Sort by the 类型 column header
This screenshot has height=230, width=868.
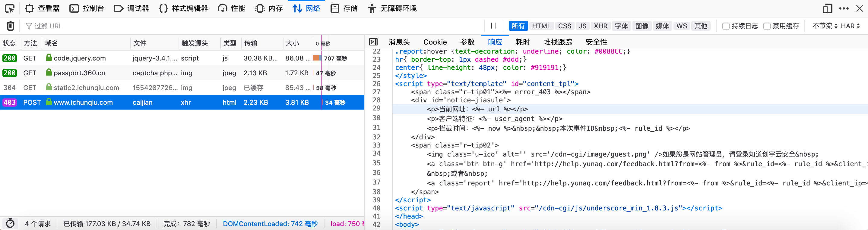(x=231, y=43)
